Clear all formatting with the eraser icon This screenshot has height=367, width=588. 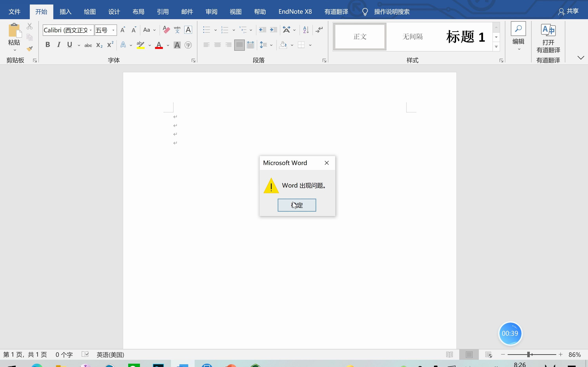tap(166, 30)
